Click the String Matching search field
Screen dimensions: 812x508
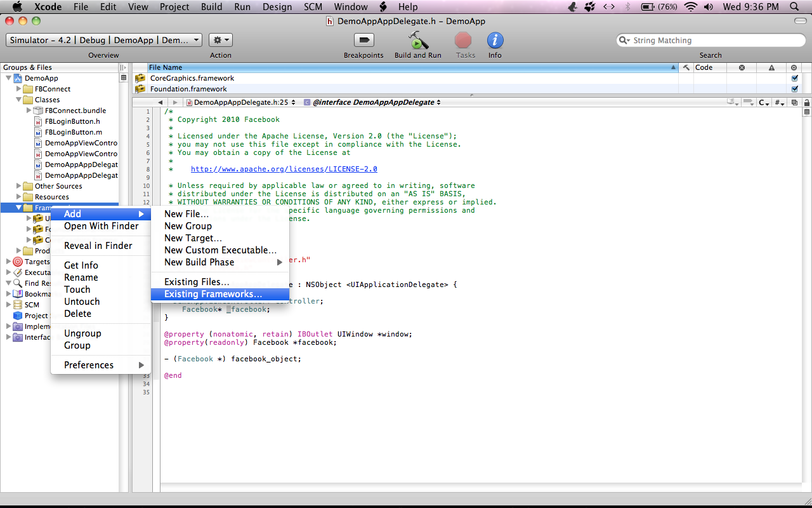(x=710, y=40)
